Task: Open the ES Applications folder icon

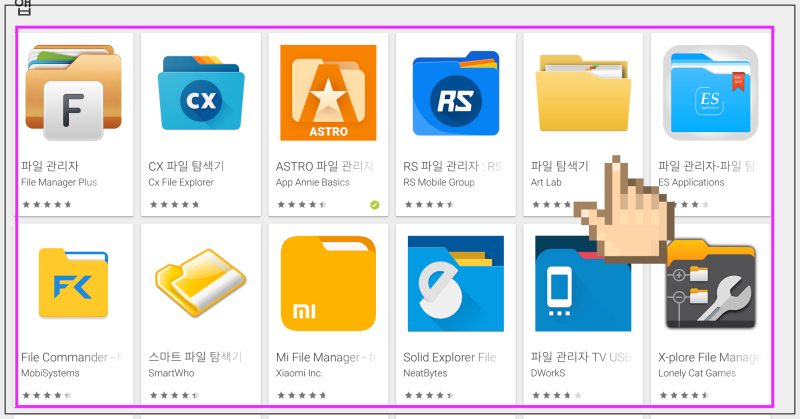Action: click(710, 92)
